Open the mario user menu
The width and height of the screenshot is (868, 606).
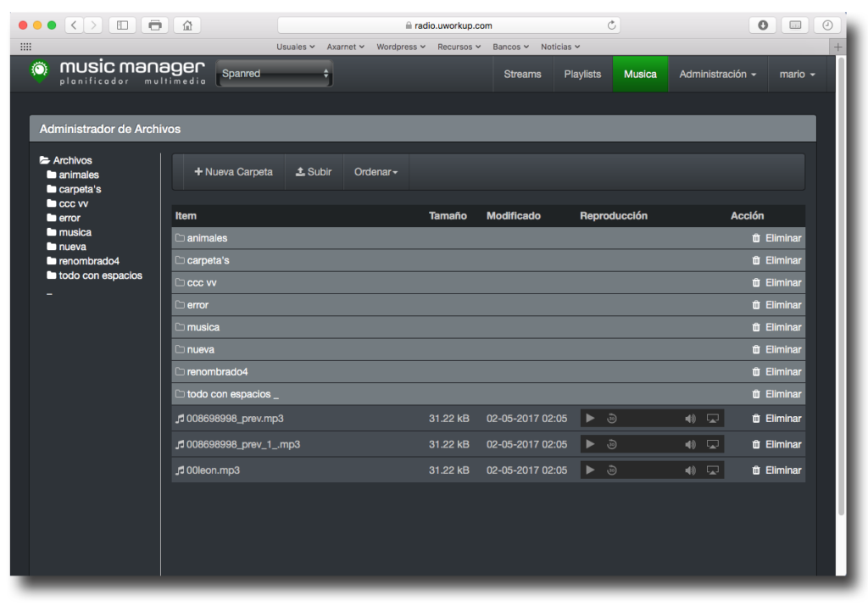click(x=797, y=75)
